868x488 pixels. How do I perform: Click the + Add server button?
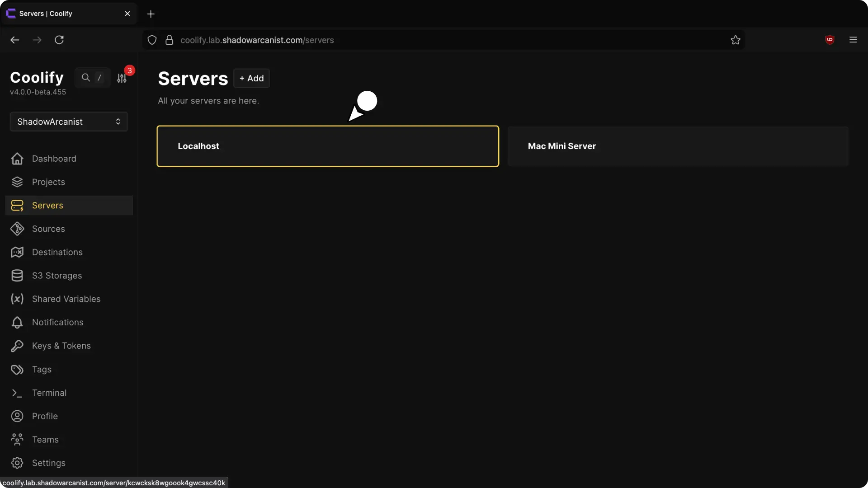[251, 78]
